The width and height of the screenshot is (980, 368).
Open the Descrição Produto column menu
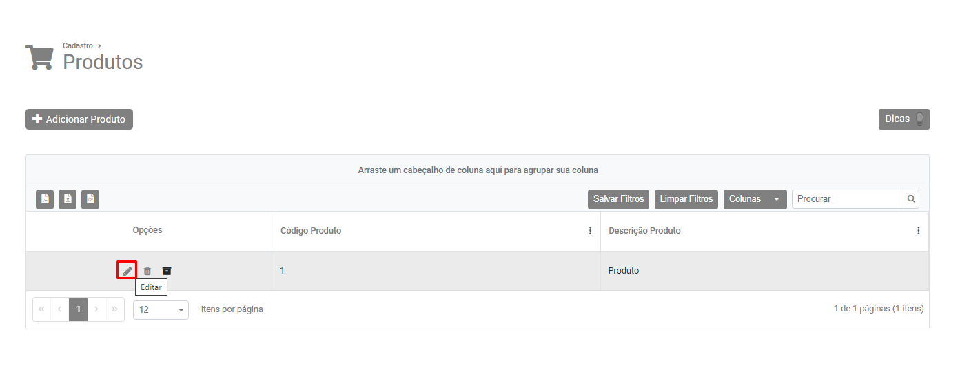click(918, 231)
